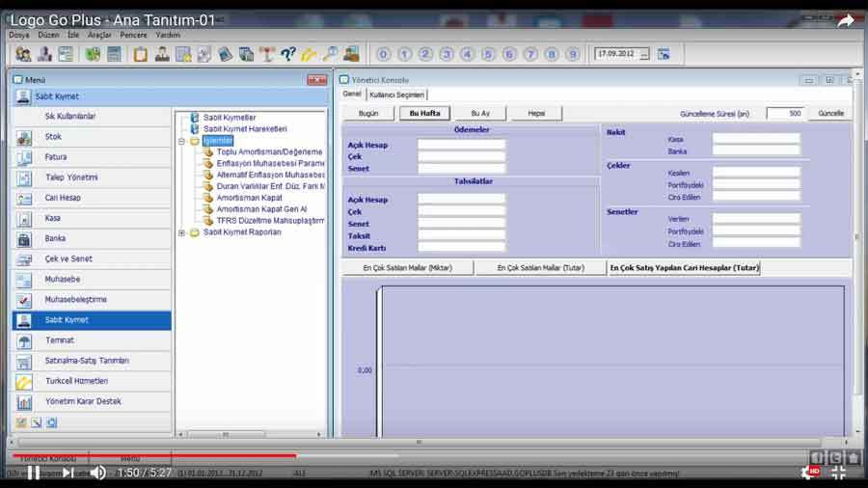The width and height of the screenshot is (868, 488).
Task: Click the calendar icon beside the date field
Action: (664, 54)
